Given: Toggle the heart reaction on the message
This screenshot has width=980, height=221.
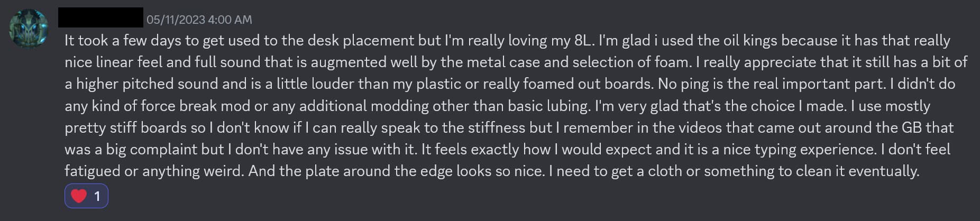Looking at the screenshot, I should point(87,196).
